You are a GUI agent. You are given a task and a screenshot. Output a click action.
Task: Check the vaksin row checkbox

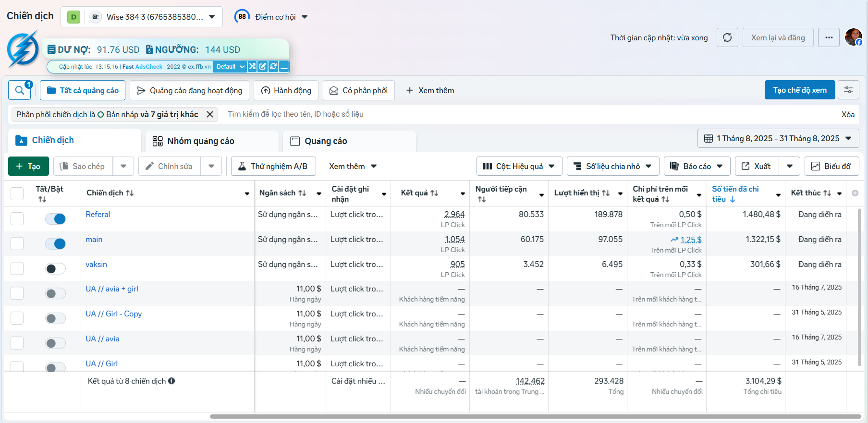pyautogui.click(x=17, y=268)
